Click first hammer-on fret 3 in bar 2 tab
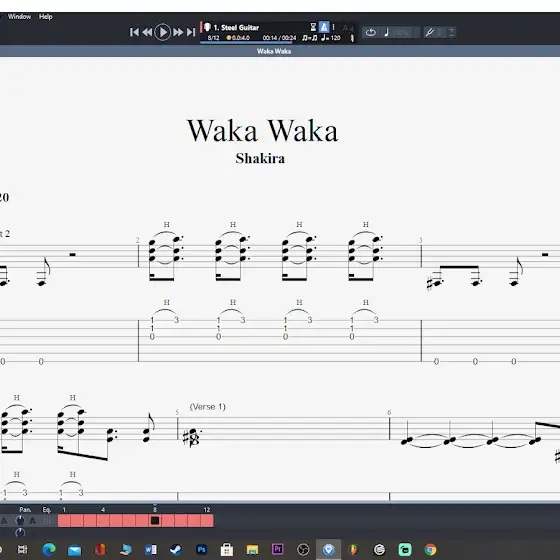This screenshot has width=560, height=560. (x=176, y=320)
